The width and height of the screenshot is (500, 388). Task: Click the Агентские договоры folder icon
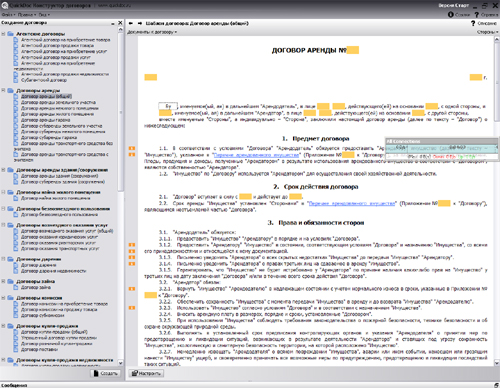pos(10,34)
